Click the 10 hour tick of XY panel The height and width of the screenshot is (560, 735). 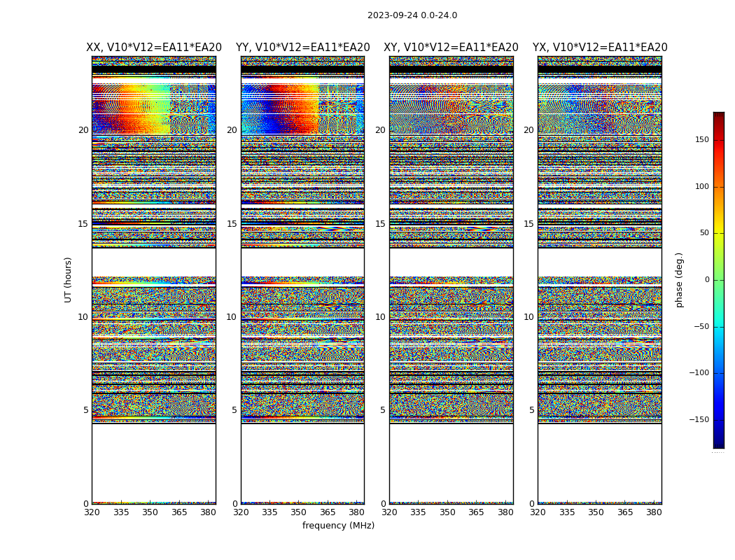tap(381, 317)
